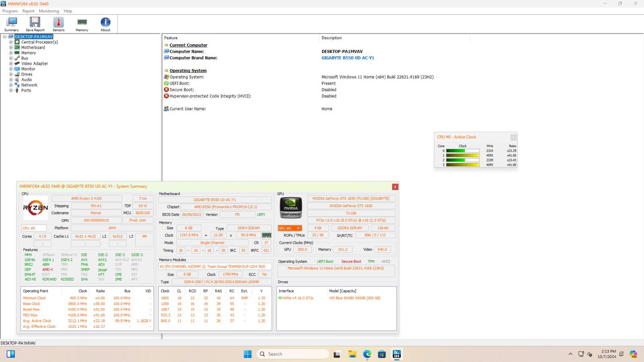Open the Help menu
This screenshot has height=362, width=644.
pyautogui.click(x=68, y=11)
